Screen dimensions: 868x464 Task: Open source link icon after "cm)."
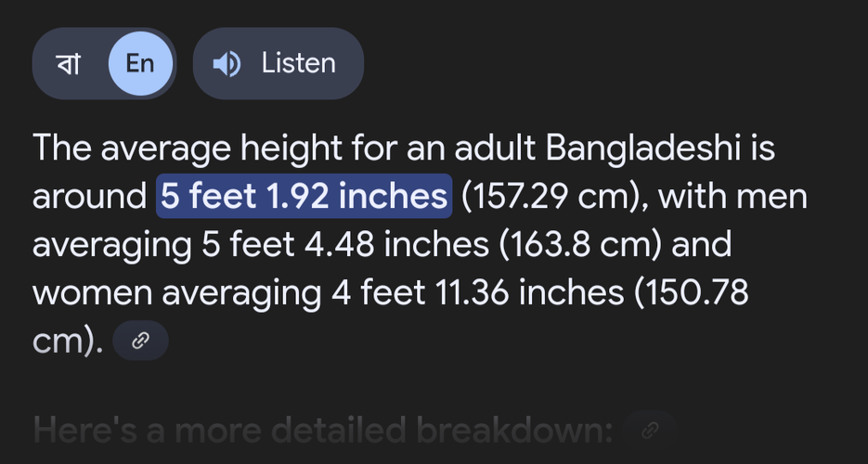tap(140, 341)
